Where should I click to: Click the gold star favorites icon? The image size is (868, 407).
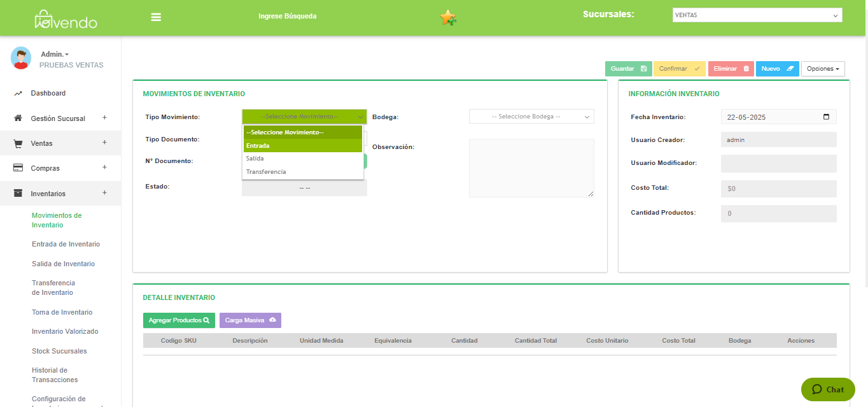(x=448, y=17)
